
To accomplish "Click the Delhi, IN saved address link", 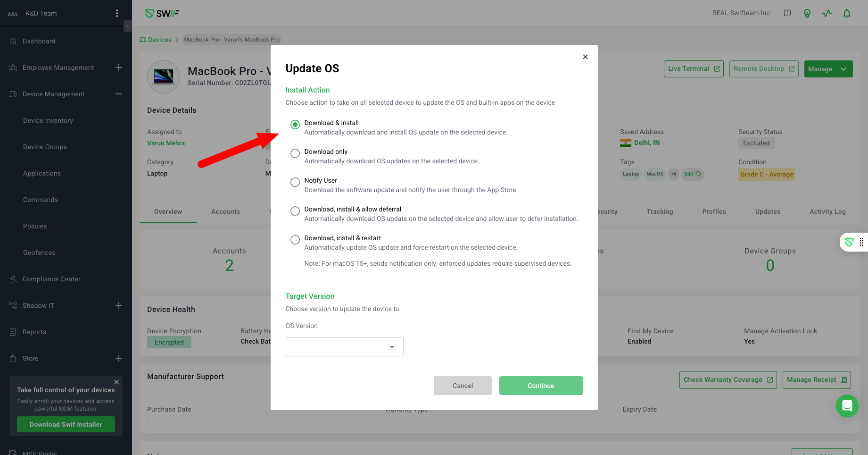I will pos(646,143).
